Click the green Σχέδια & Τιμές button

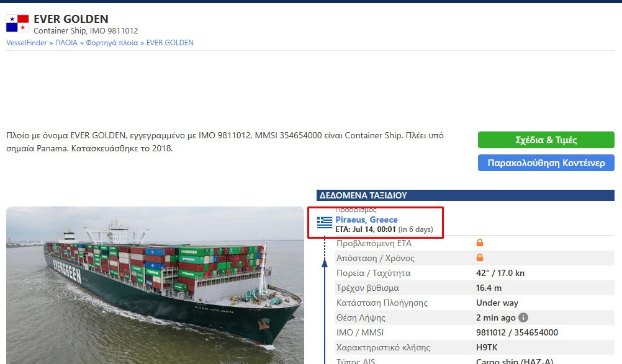546,140
